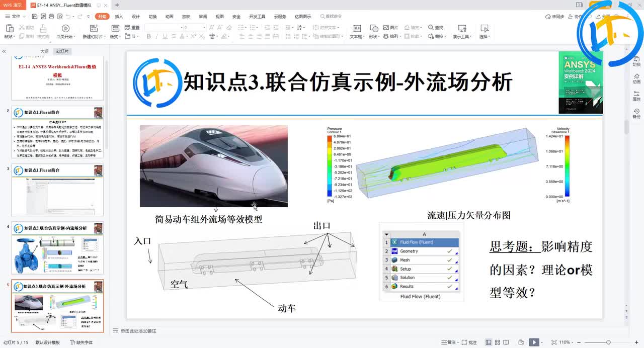Open the Review (审阅) ribbon tab
Screen dimensions: 644x348
point(203,17)
